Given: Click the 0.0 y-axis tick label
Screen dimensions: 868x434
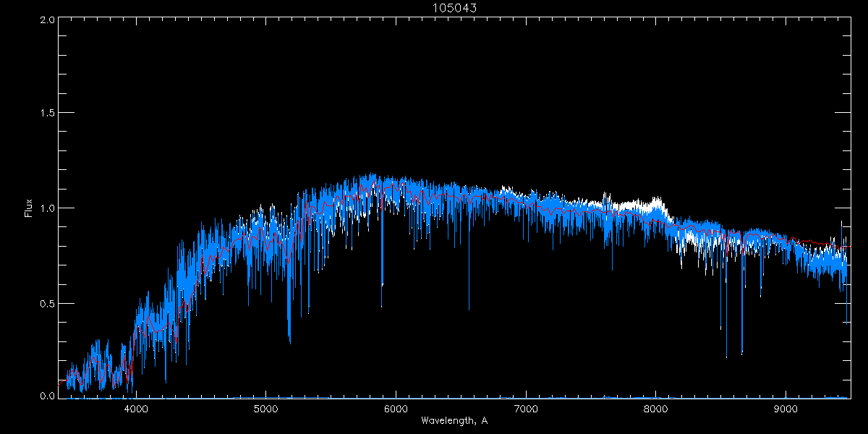Looking at the screenshot, I should point(46,396).
